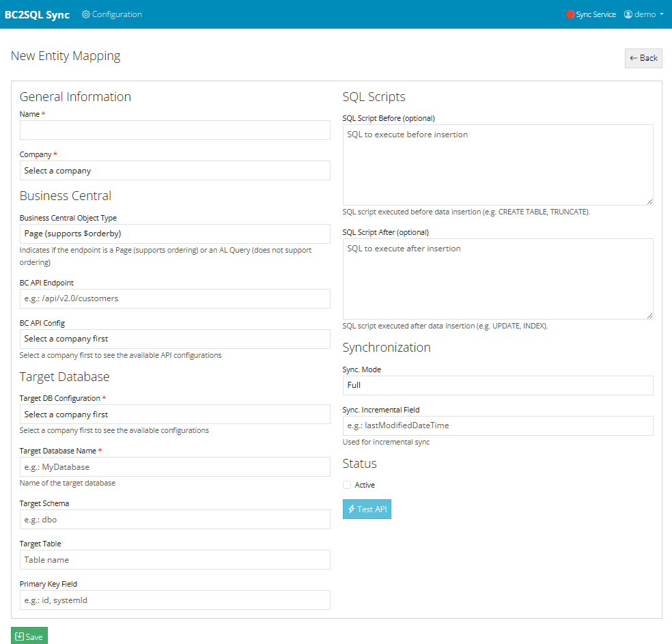The height and width of the screenshot is (644, 672).
Task: Click the red Sync Service status indicator
Action: [x=570, y=14]
